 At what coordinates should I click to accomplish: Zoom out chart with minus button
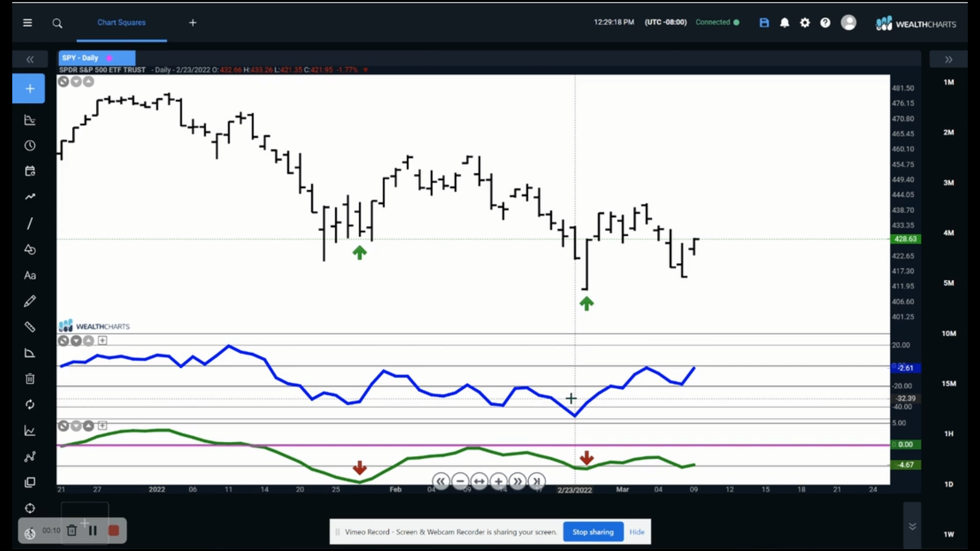pos(460,481)
